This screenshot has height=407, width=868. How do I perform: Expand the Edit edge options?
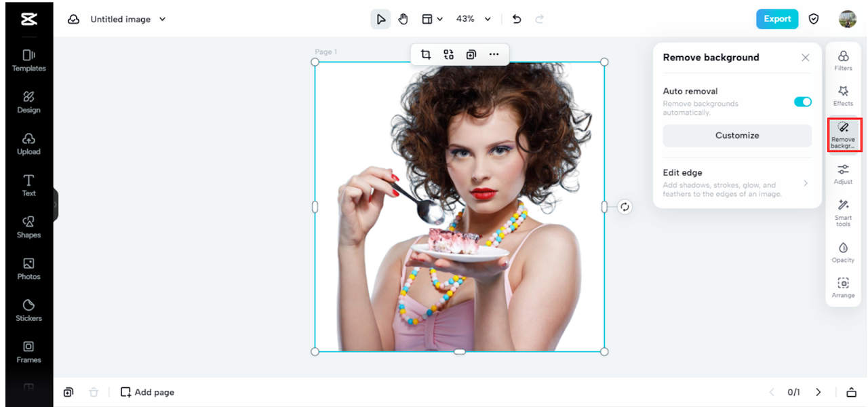coord(737,185)
